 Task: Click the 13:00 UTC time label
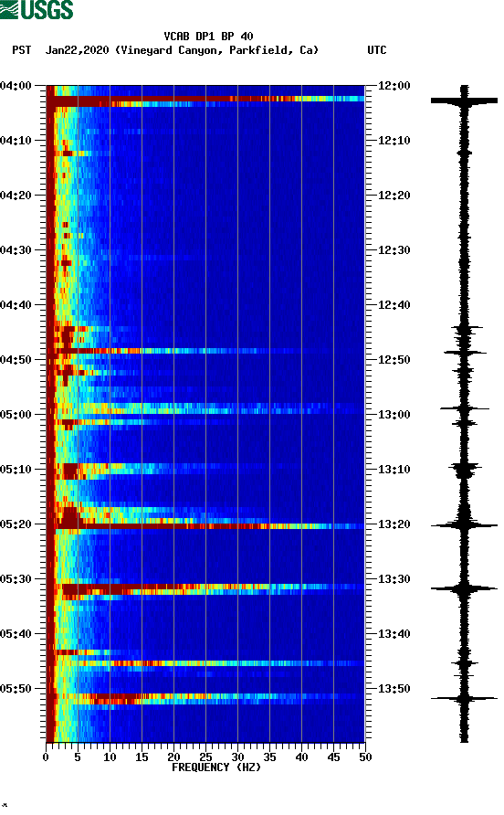coord(394,415)
